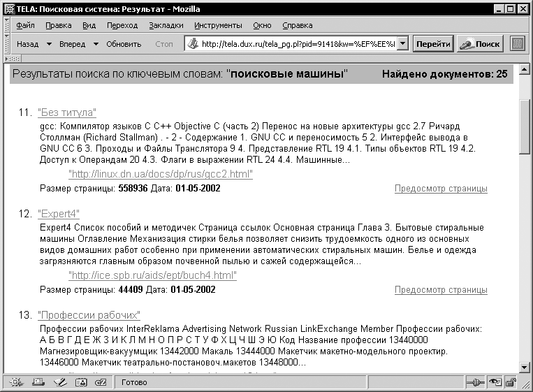Click the page size value 558936

133,189
